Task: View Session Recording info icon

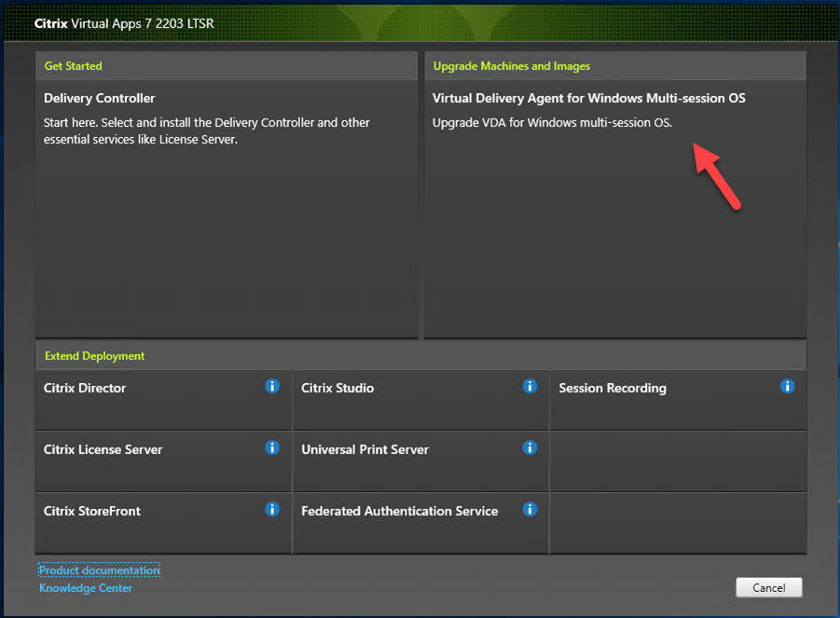Action: (x=788, y=386)
